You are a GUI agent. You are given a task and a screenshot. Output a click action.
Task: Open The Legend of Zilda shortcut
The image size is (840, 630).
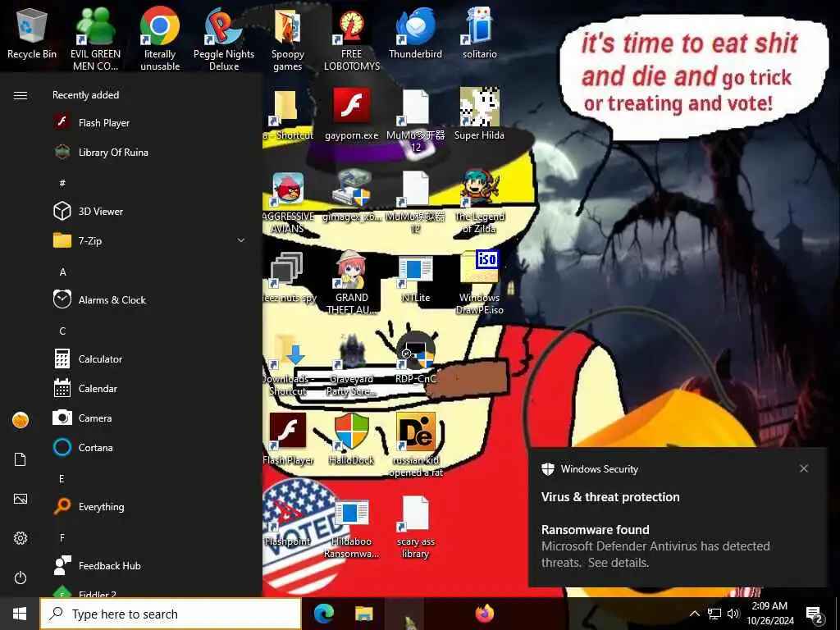479,202
